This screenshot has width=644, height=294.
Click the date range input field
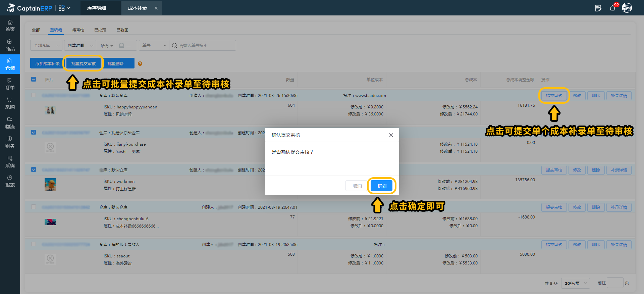(x=126, y=46)
